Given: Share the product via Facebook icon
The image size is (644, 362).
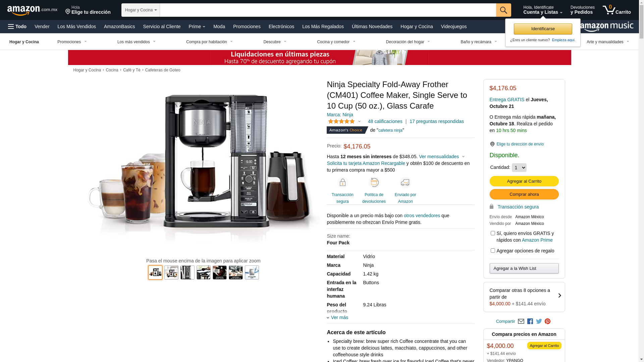Looking at the screenshot, I should (x=530, y=321).
